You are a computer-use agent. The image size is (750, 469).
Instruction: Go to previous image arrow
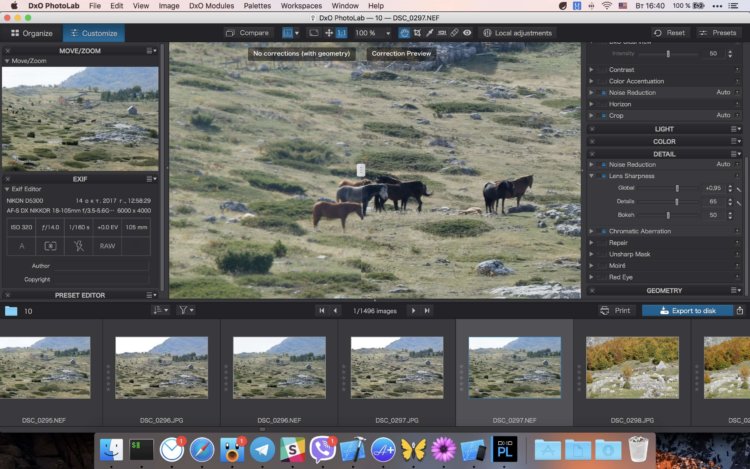tap(335, 311)
